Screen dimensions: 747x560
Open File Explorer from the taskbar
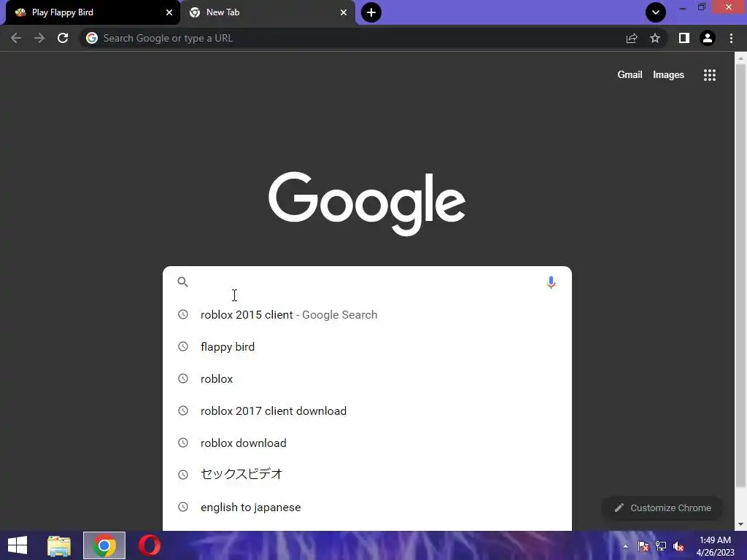[x=59, y=545]
